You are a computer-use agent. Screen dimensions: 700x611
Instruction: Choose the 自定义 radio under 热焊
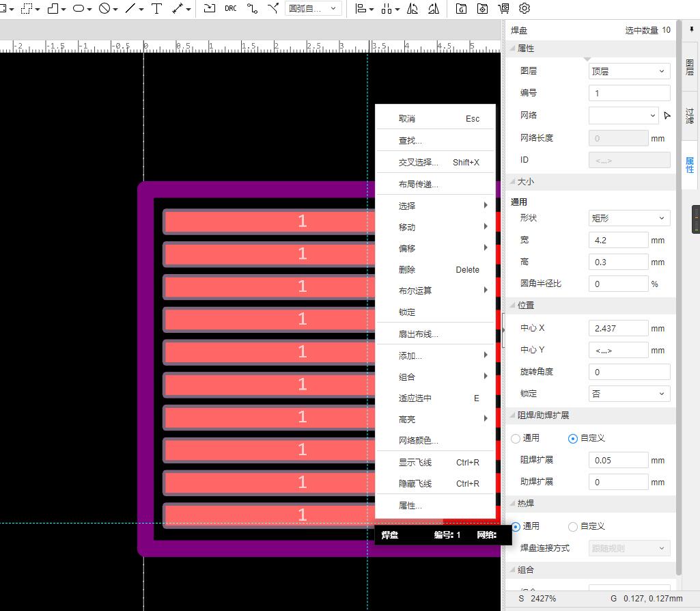[x=573, y=526]
